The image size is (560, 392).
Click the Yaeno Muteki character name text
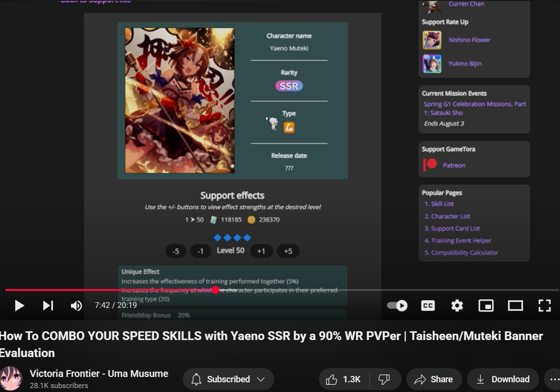(289, 48)
